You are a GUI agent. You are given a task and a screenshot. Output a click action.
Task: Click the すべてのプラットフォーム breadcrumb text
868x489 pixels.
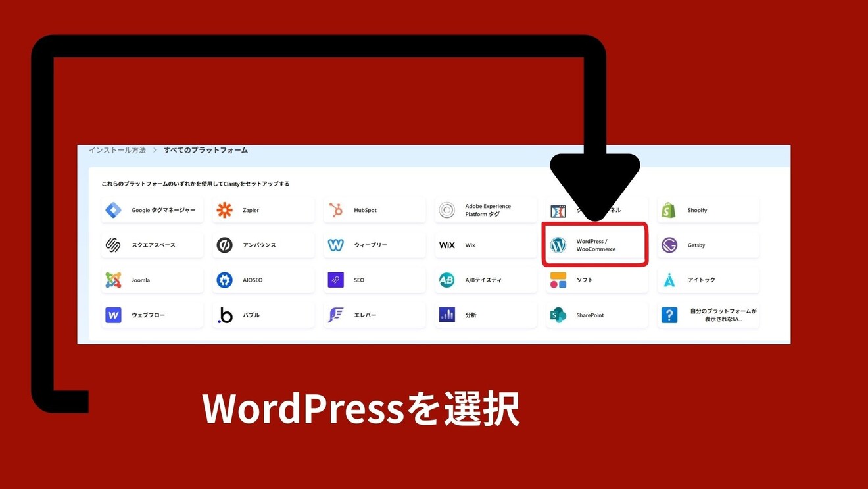206,151
